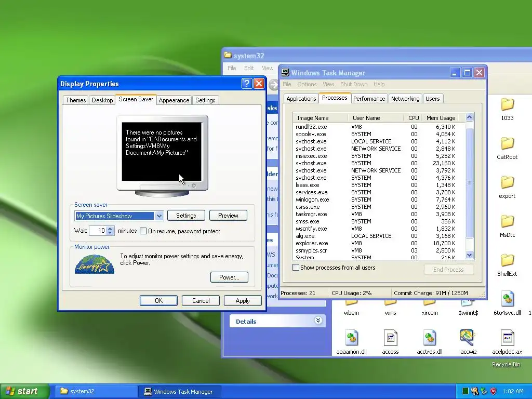Switch to the Desktop tab
Screen dimensions: 532x399
[x=102, y=100]
